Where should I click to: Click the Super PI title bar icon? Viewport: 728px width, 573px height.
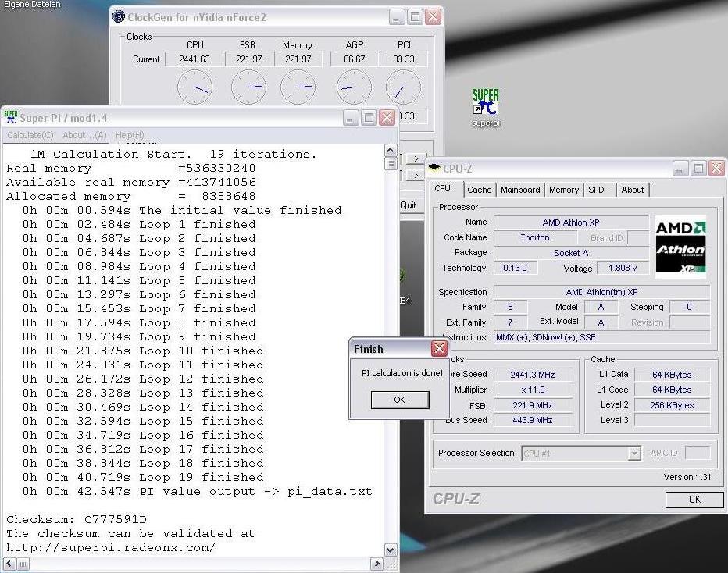pyautogui.click(x=11, y=117)
